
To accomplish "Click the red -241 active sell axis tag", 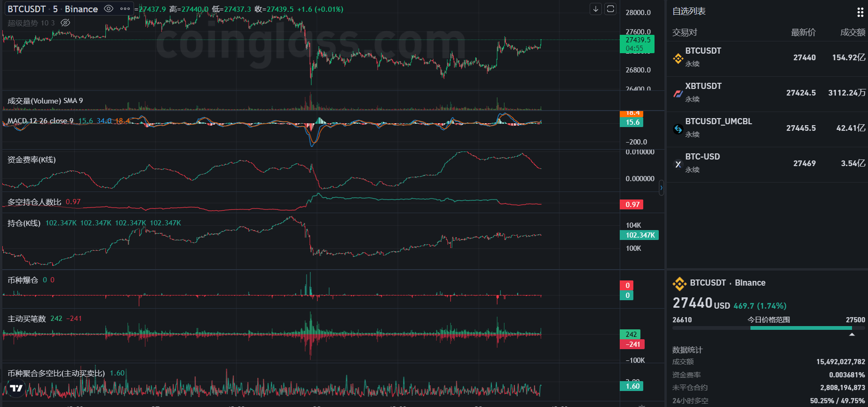I will click(x=632, y=344).
